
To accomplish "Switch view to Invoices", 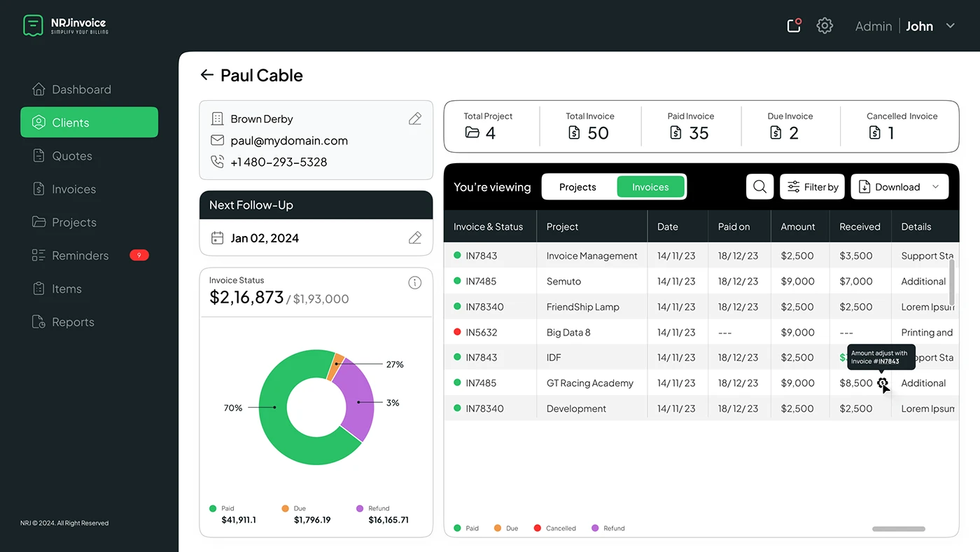I will coord(650,187).
